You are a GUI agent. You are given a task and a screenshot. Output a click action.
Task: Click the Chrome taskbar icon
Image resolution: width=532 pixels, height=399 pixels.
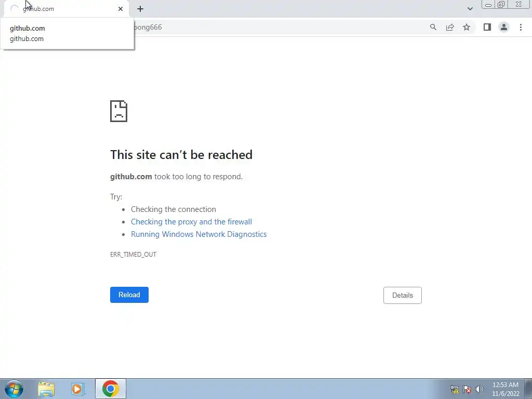(x=111, y=389)
